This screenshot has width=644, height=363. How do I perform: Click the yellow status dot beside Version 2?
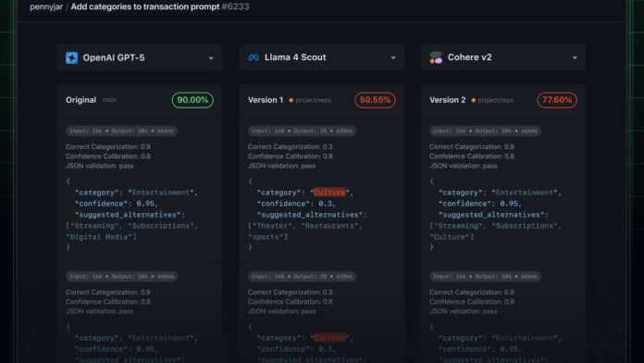[x=473, y=100]
